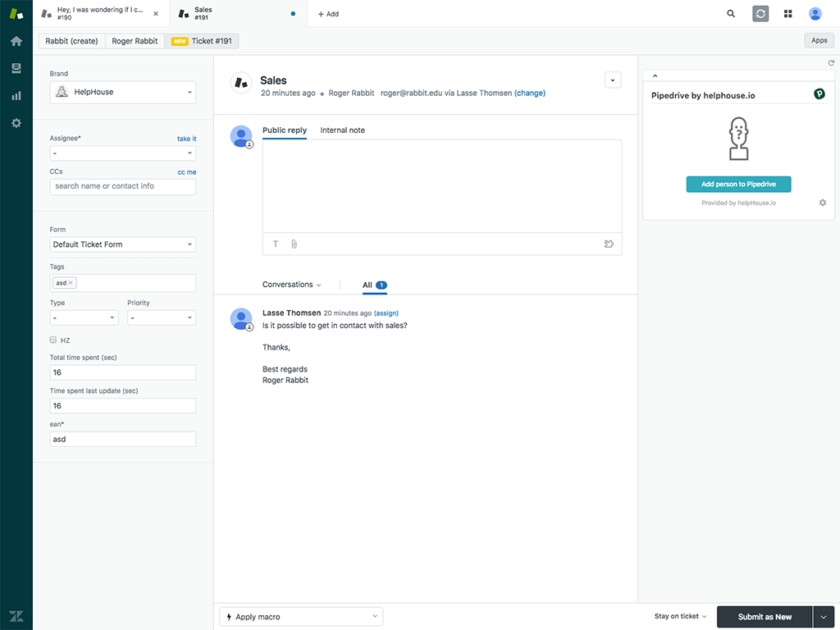The image size is (840, 630).
Task: Click inside the public reply text area
Action: pyautogui.click(x=442, y=186)
